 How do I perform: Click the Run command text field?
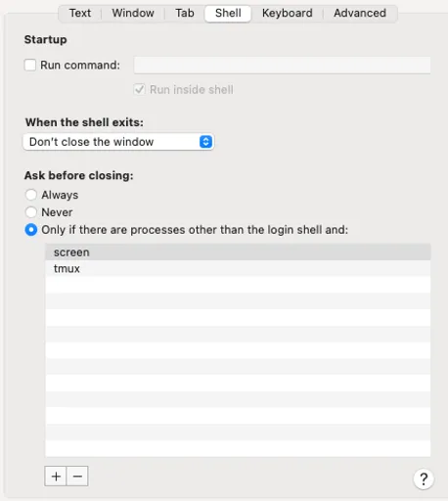[x=282, y=65]
